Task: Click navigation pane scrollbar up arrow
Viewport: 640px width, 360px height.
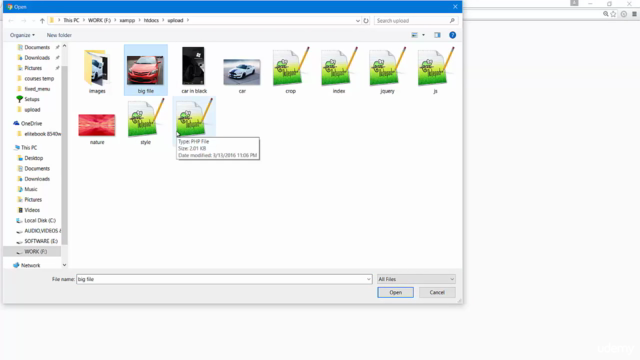Action: click(x=64, y=46)
